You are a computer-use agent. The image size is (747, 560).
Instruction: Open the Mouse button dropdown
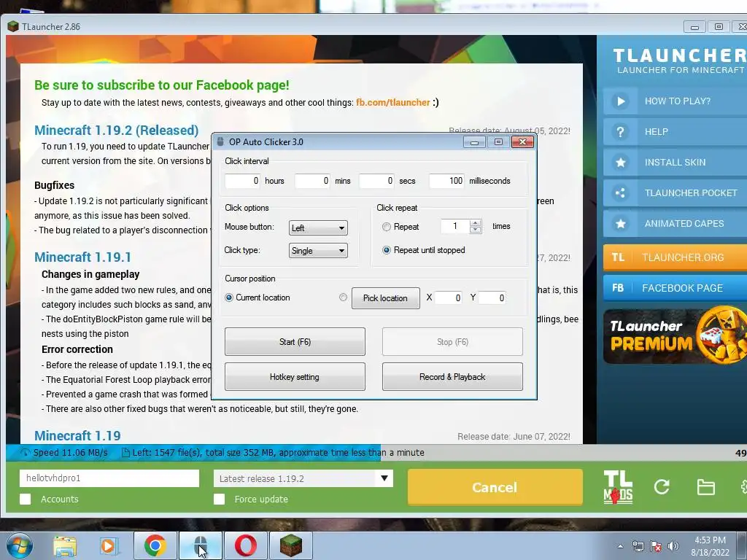[318, 227]
